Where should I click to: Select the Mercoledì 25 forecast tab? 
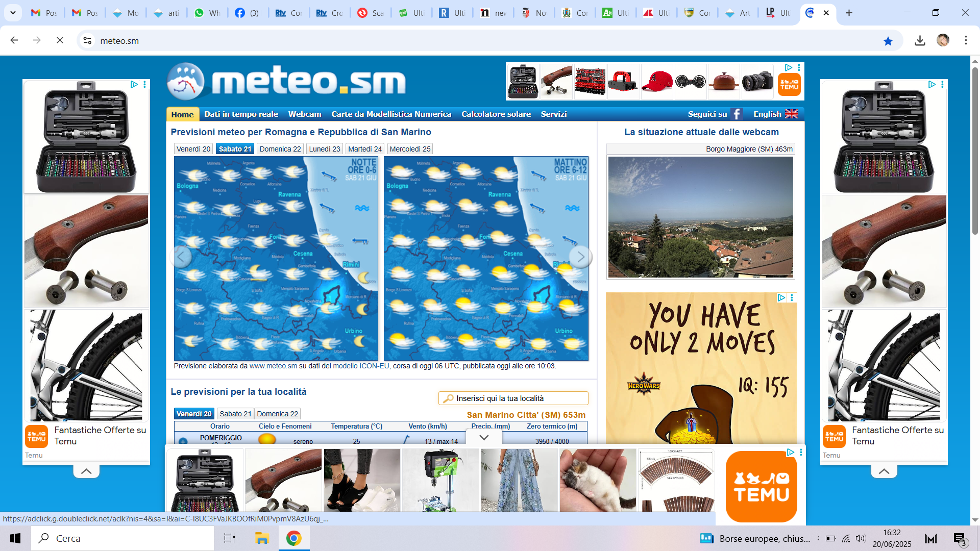[x=410, y=149]
